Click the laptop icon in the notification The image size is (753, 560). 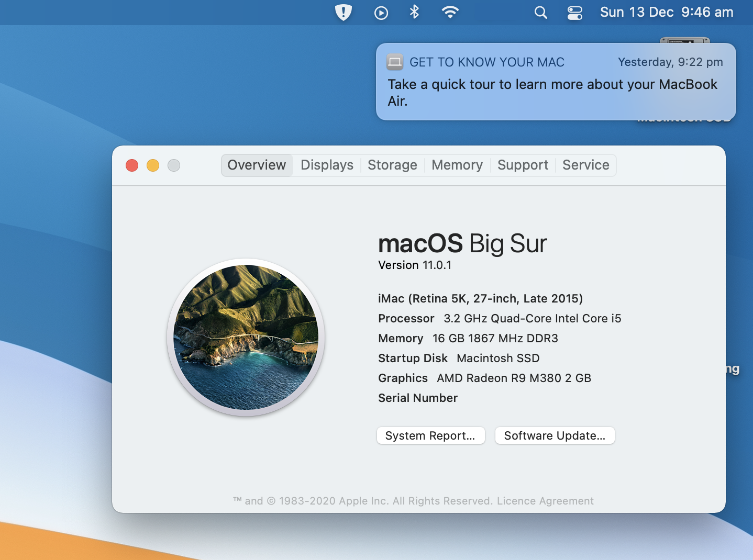tap(395, 62)
